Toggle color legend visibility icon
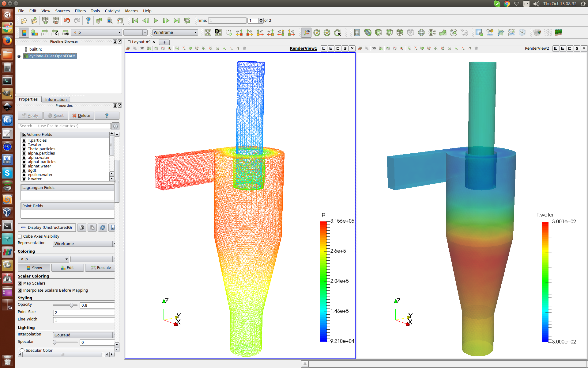The width and height of the screenshot is (588, 368). 24,33
